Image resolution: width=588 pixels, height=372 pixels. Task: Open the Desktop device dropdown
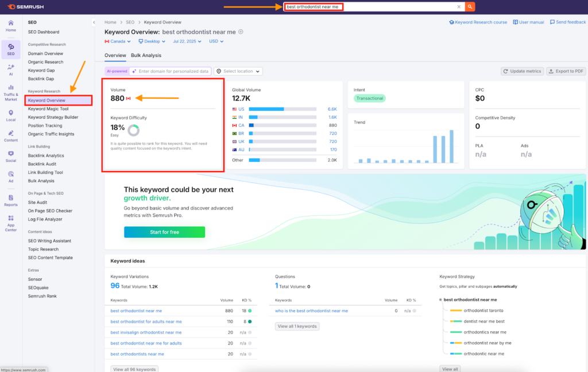[x=152, y=41]
